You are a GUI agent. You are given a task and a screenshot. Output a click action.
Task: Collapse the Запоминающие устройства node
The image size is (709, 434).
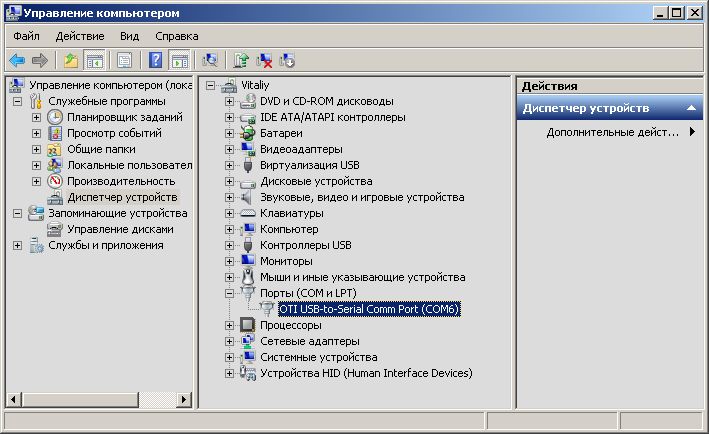(x=17, y=213)
